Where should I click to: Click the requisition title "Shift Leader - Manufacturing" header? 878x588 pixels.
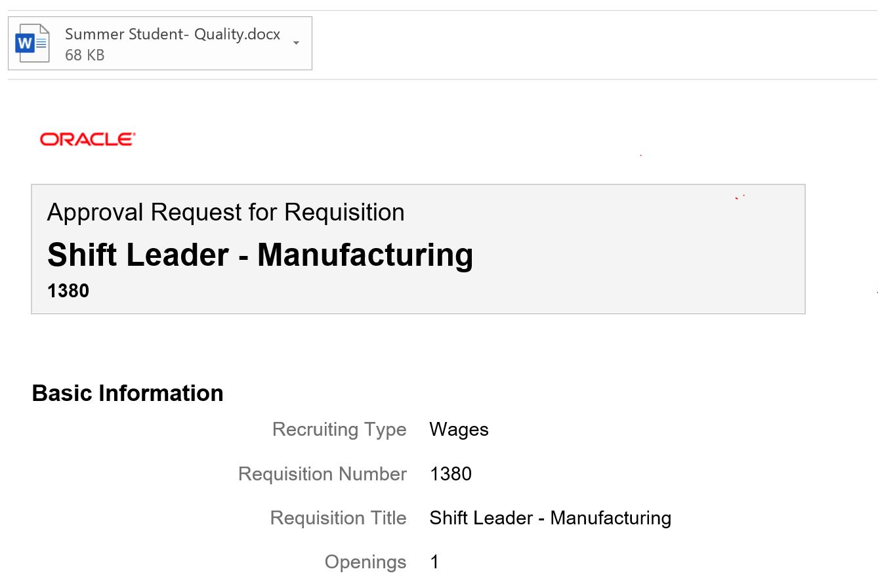[260, 255]
